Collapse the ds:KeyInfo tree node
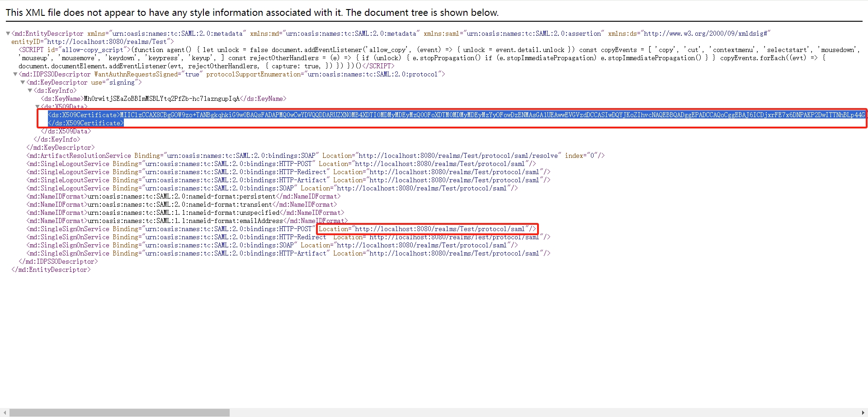Image resolution: width=868 pixels, height=417 pixels. (x=30, y=90)
